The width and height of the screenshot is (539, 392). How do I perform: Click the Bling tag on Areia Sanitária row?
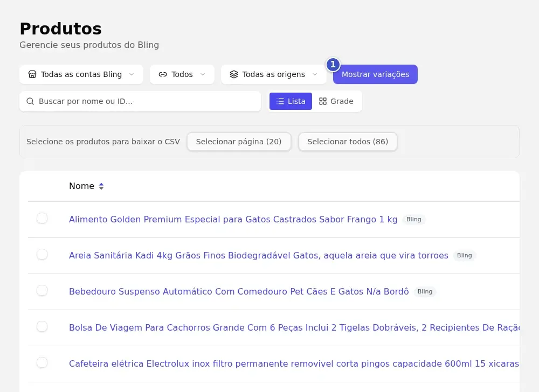point(465,255)
